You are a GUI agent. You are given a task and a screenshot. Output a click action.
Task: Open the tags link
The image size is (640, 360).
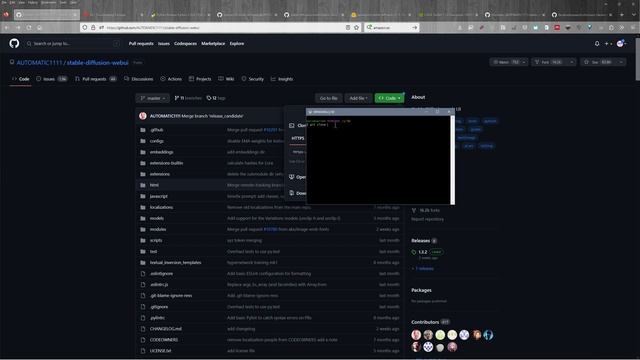point(216,98)
